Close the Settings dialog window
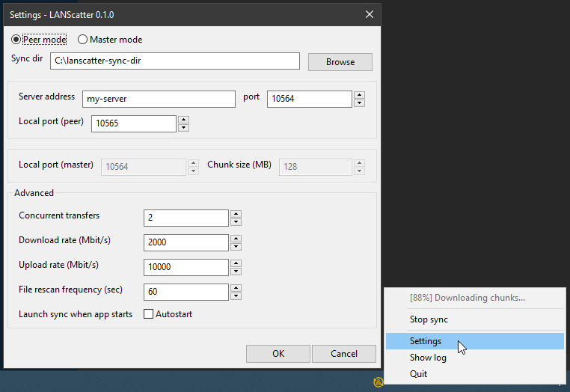 tap(370, 14)
